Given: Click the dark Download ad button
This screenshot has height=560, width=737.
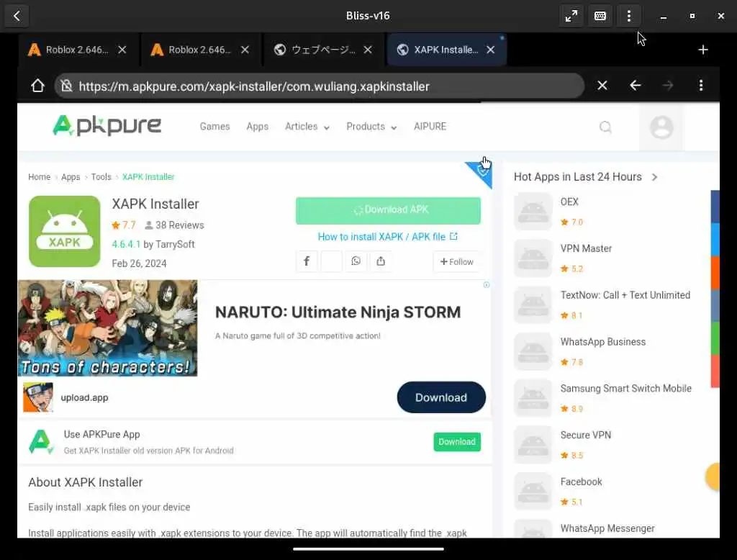Looking at the screenshot, I should [x=441, y=397].
